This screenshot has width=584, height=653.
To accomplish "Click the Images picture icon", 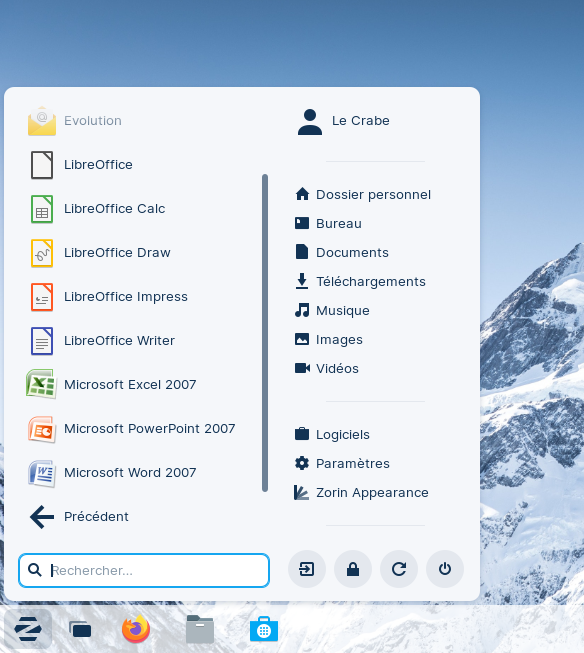I will click(x=302, y=339).
